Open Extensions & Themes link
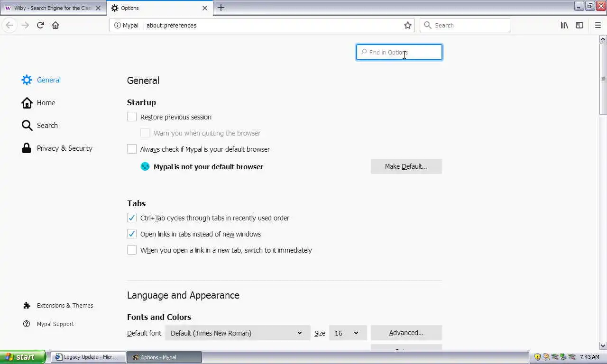This screenshot has width=607, height=364. pyautogui.click(x=65, y=306)
